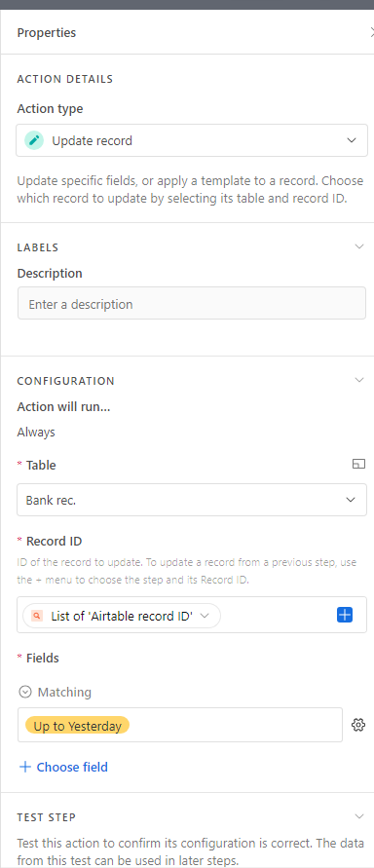This screenshot has width=374, height=868.
Task: Collapse the Configuration section
Action: (x=359, y=380)
